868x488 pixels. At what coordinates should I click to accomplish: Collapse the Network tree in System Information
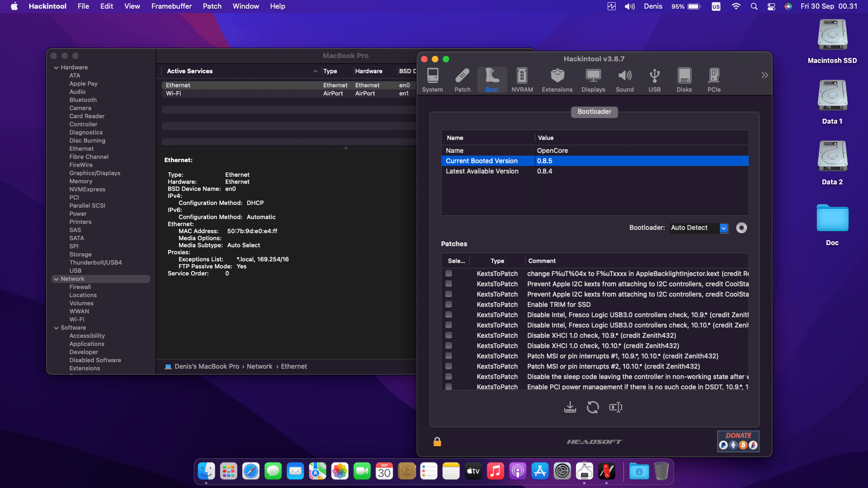click(56, 279)
